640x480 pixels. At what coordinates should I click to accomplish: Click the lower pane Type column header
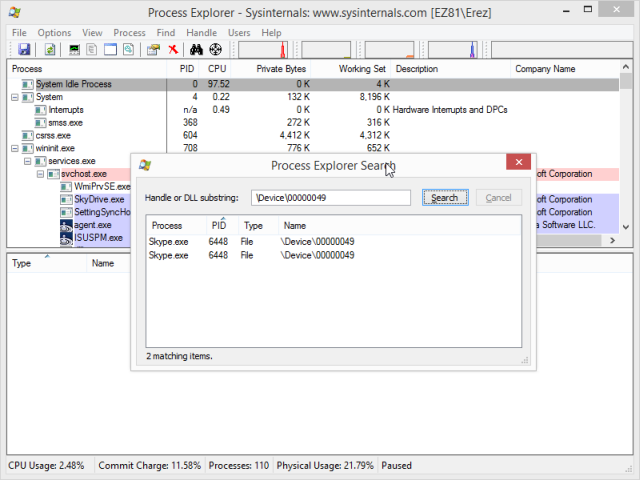coord(47,263)
